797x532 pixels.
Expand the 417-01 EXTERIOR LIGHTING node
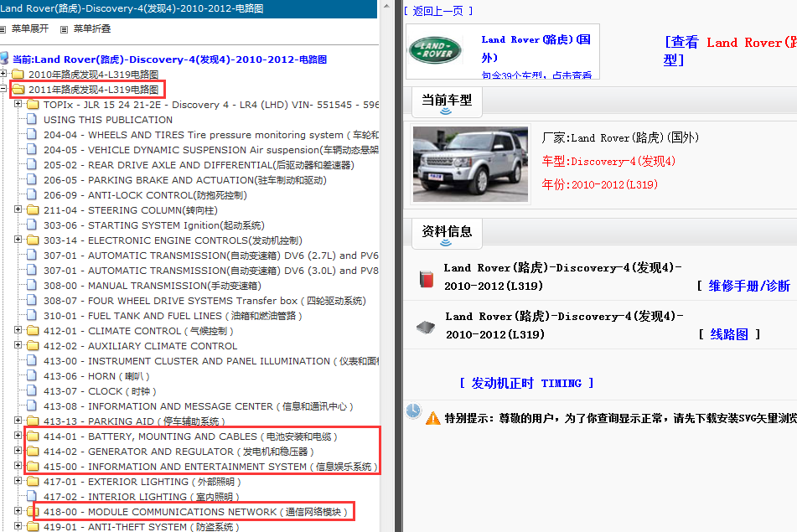click(18, 481)
